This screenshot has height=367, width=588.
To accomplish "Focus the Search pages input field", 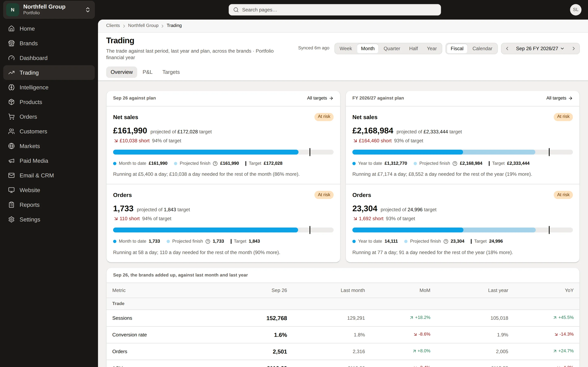I will point(335,10).
